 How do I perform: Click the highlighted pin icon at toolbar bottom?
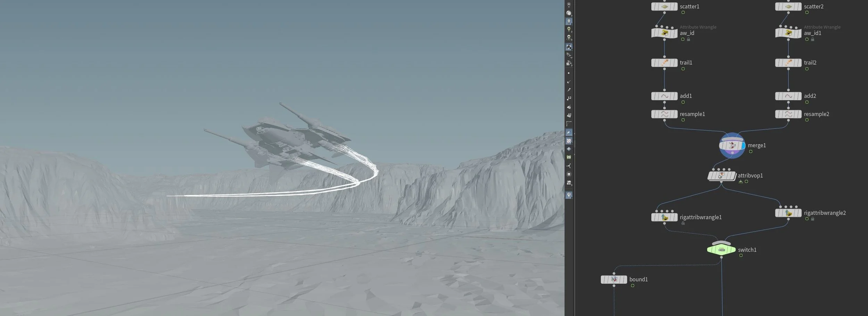[569, 195]
